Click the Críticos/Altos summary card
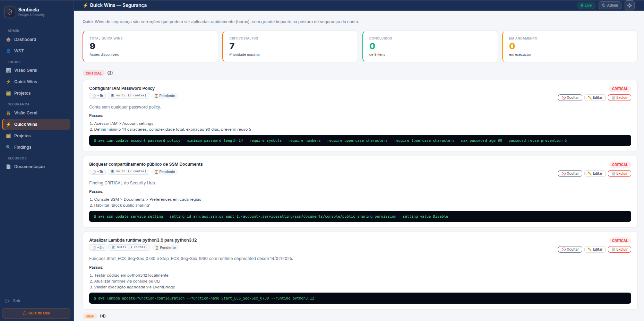The height and width of the screenshot is (321, 644). tap(290, 46)
